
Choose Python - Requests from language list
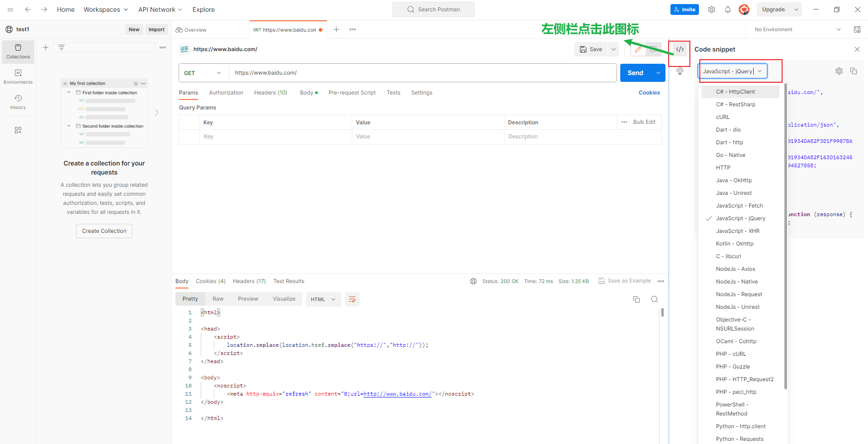tap(740, 439)
